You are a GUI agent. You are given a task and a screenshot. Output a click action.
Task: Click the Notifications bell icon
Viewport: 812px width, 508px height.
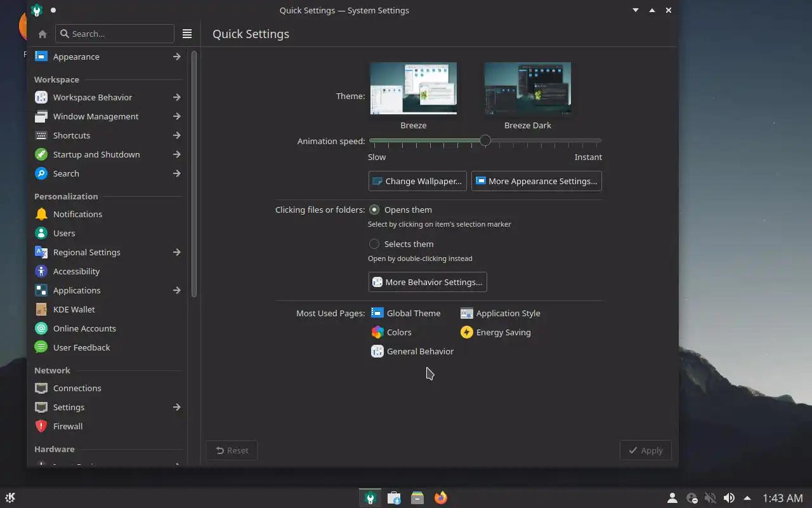pyautogui.click(x=41, y=214)
